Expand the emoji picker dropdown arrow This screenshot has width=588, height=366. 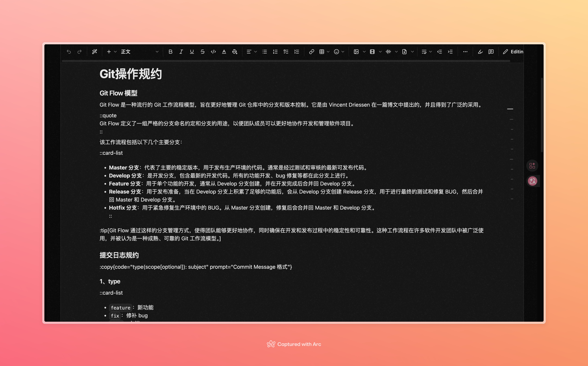pos(343,52)
